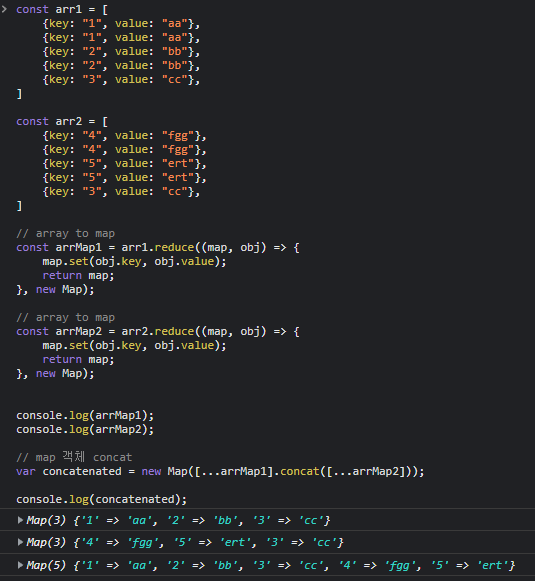Image resolution: width=535 pixels, height=581 pixels.
Task: Click the 'const arr1 = [' line
Action: point(62,9)
